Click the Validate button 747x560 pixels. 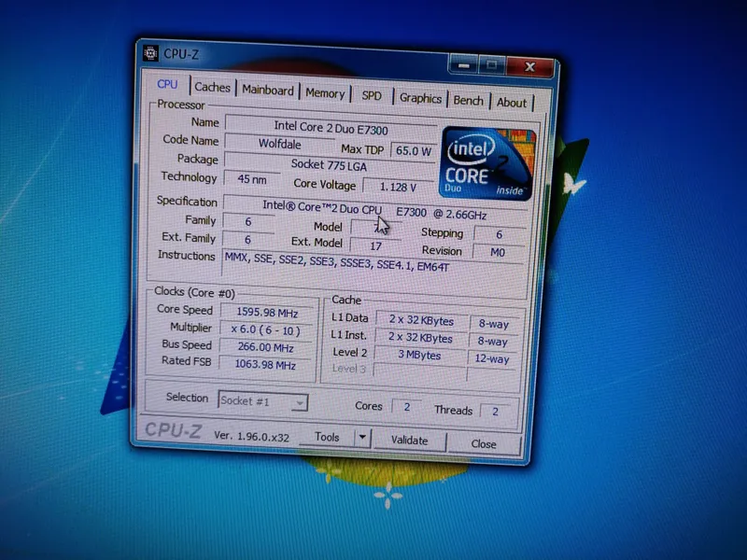pyautogui.click(x=409, y=441)
